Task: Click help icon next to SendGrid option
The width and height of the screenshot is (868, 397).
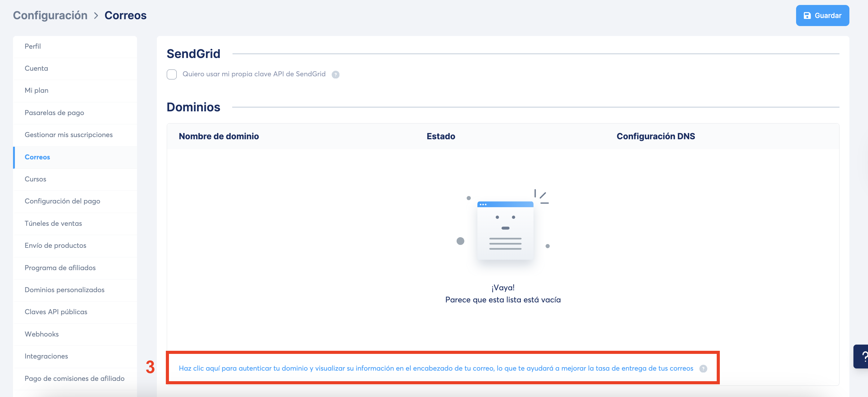Action: (x=335, y=74)
